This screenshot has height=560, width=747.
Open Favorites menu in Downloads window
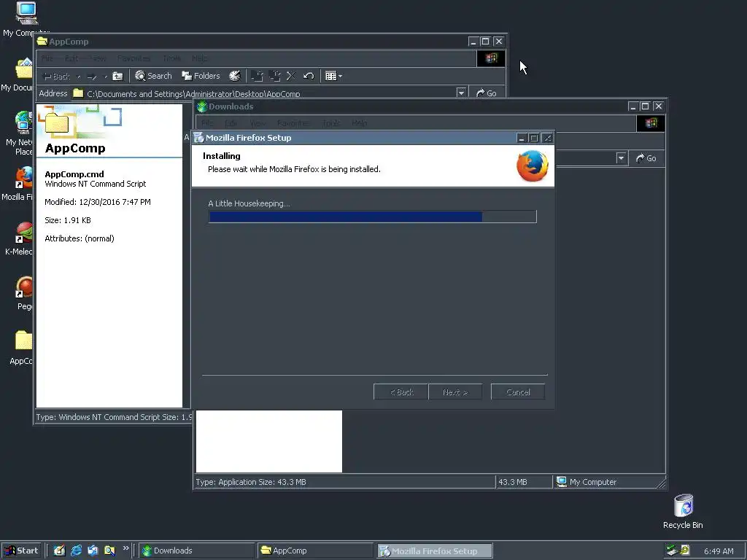click(293, 122)
